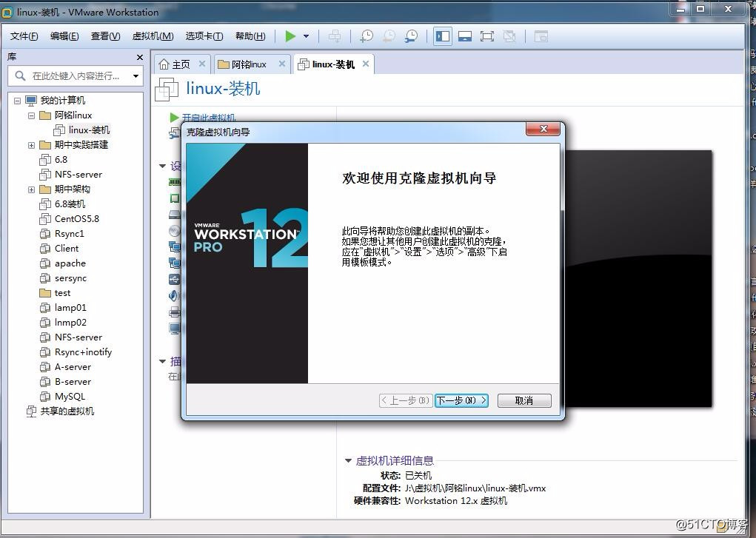Click the take snapshot clock icon

(367, 36)
